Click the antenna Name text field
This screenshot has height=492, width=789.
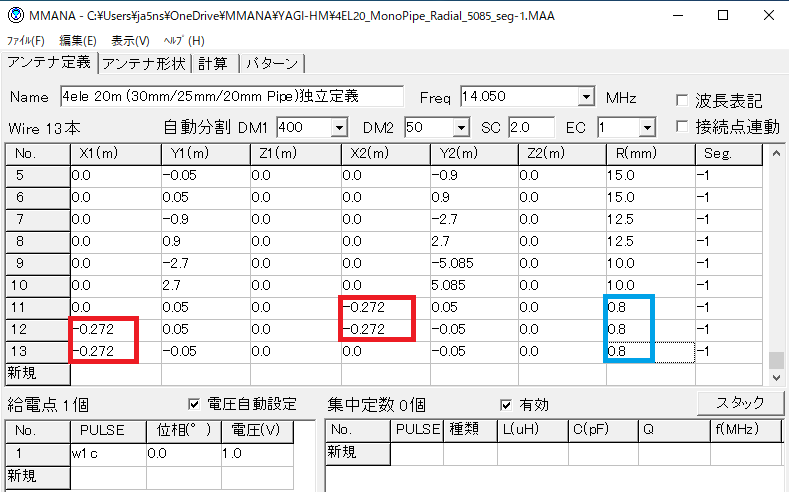[230, 97]
